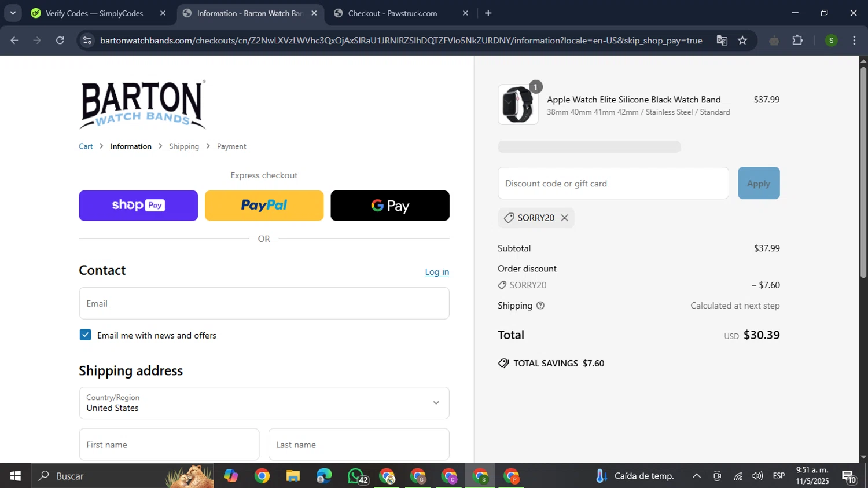Open the weather widget Caída de temp.

click(x=635, y=476)
